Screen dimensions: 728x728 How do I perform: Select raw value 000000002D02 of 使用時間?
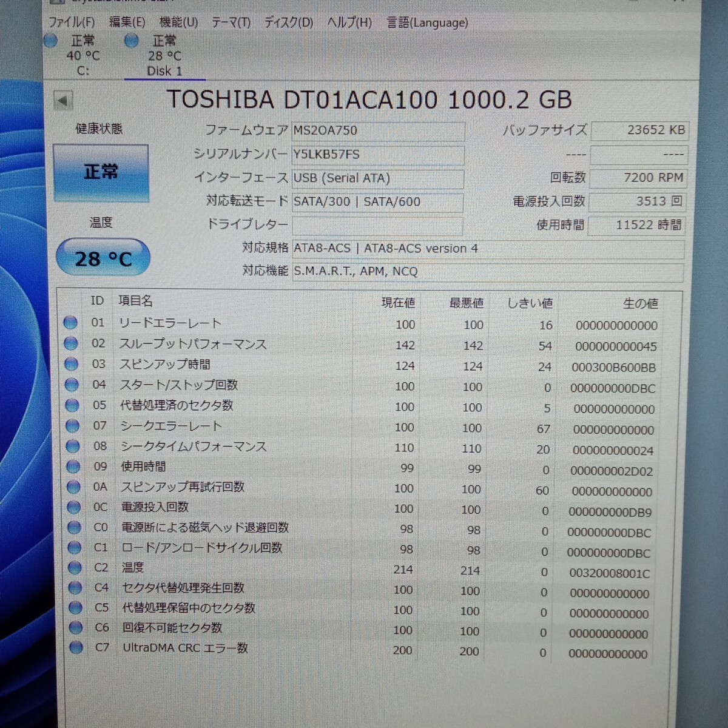(612, 471)
